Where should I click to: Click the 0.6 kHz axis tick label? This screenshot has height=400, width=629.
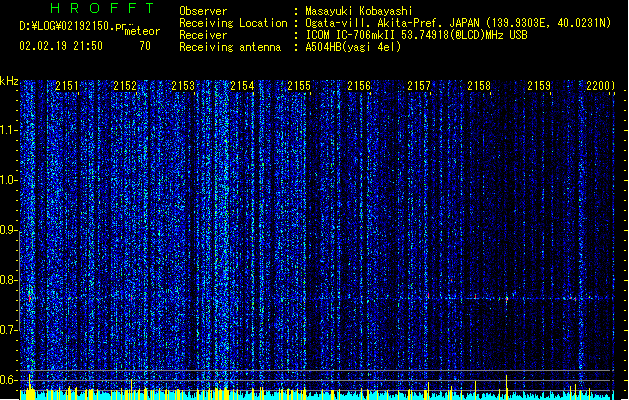click(x=9, y=380)
